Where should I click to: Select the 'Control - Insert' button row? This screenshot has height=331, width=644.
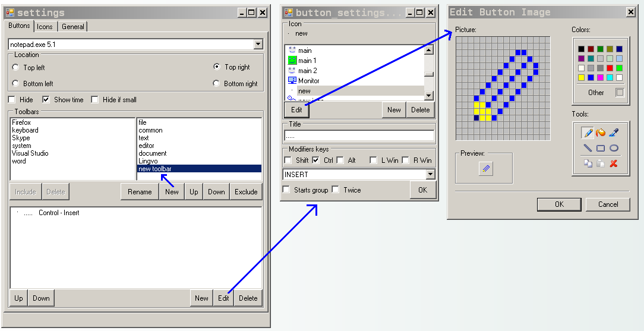[x=135, y=213]
